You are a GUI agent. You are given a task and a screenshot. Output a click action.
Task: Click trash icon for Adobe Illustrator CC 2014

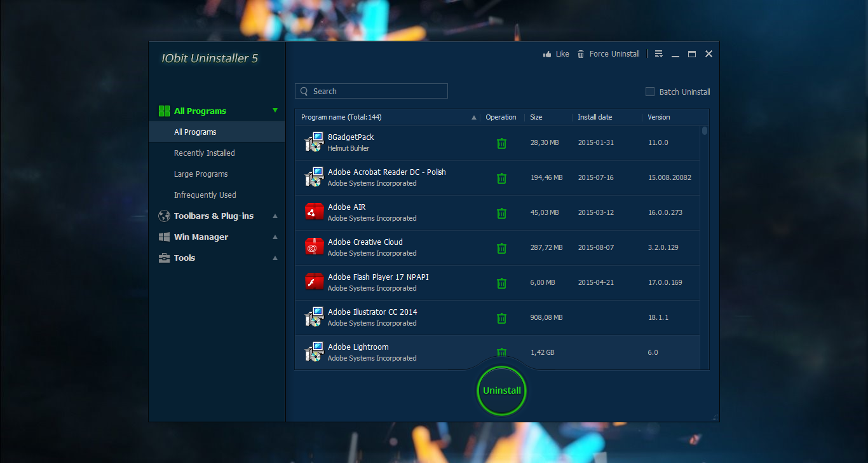501,318
